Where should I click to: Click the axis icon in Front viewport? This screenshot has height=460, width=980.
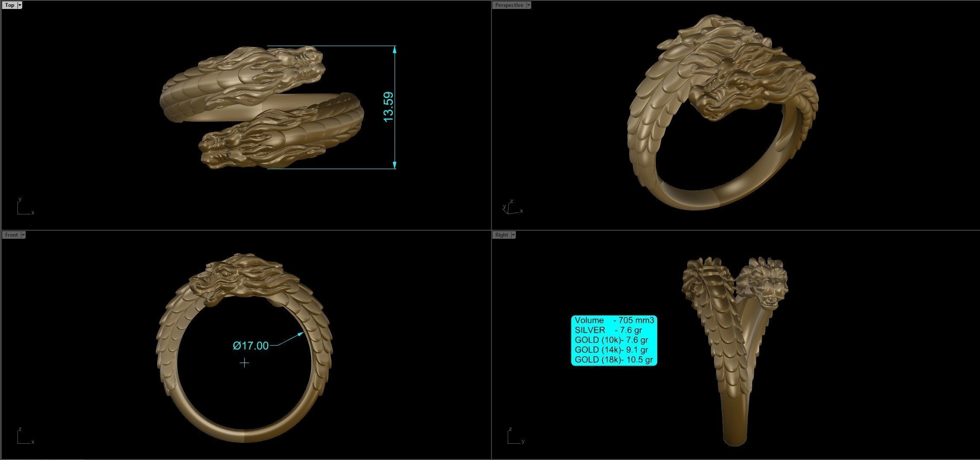(25, 436)
